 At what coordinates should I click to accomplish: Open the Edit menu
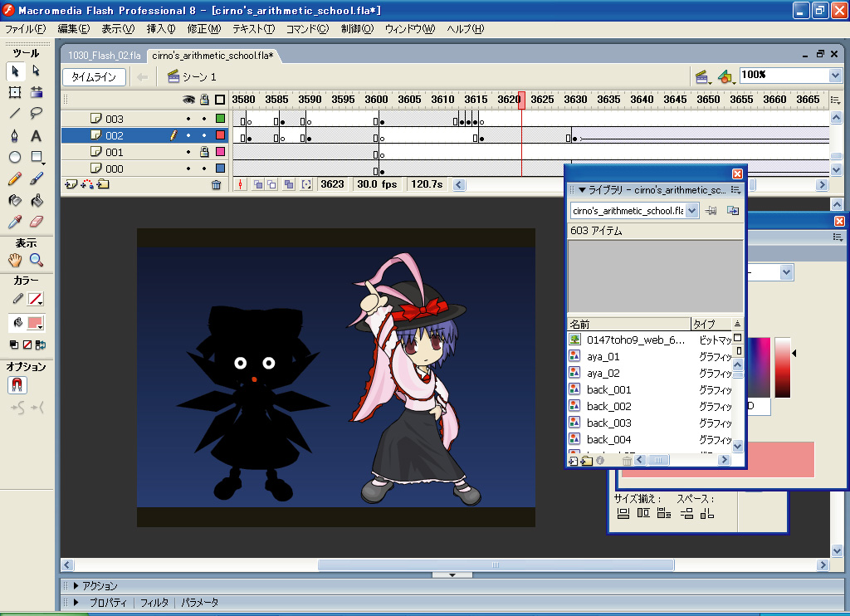74,29
